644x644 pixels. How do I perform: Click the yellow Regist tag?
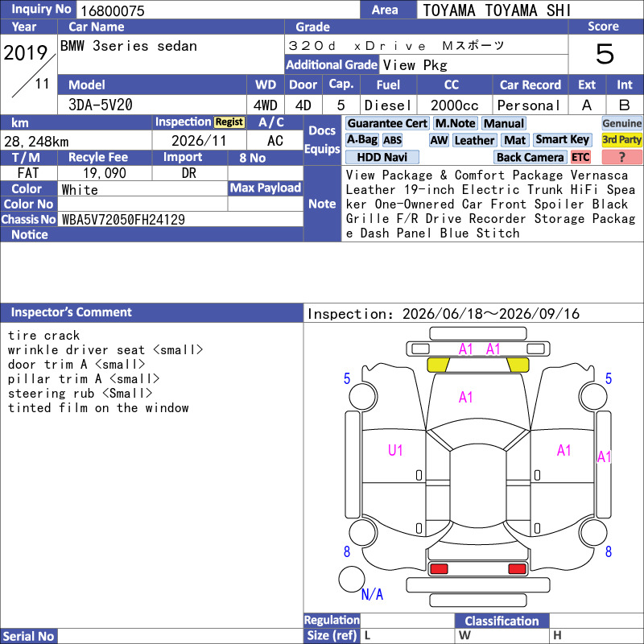click(229, 122)
